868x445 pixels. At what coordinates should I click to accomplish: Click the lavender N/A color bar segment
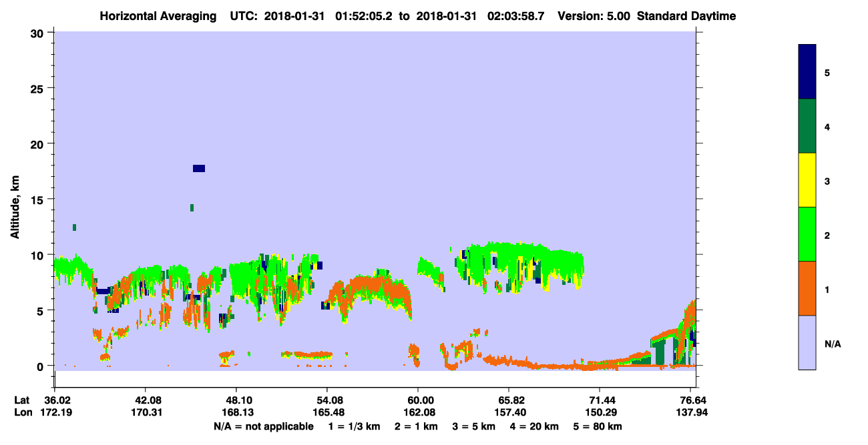807,342
